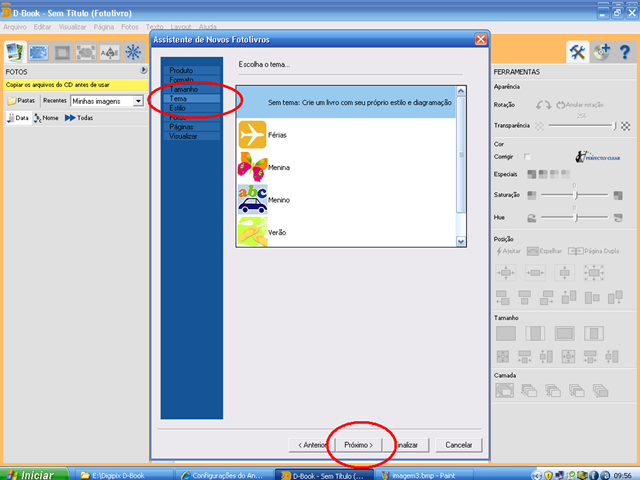Image resolution: width=640 pixels, height=480 pixels.
Task: Open the Minhas imagens dropdown
Action: tap(138, 101)
